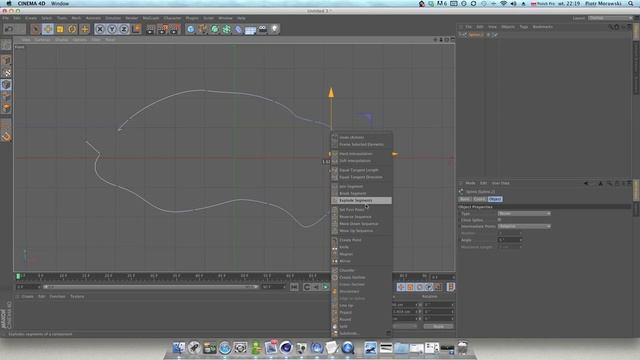Open the viewport Display menu
This screenshot has height=360, width=640.
pos(62,40)
